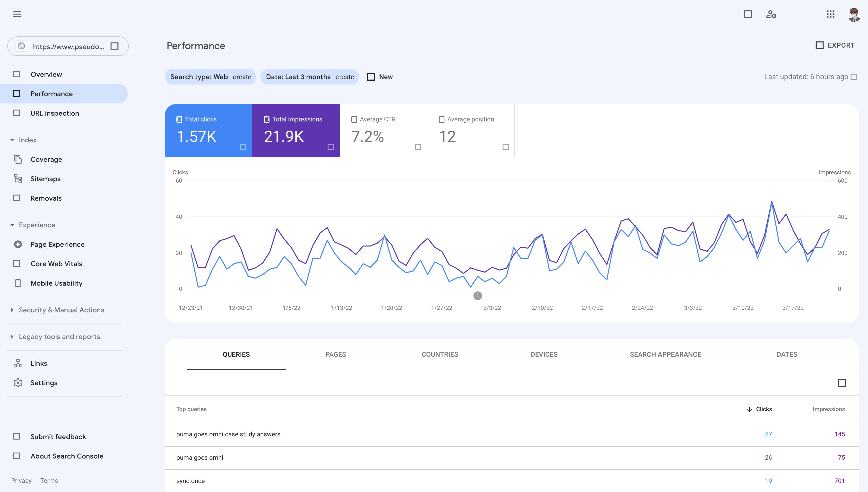Open the Links network icon
The image size is (868, 492).
[18, 363]
